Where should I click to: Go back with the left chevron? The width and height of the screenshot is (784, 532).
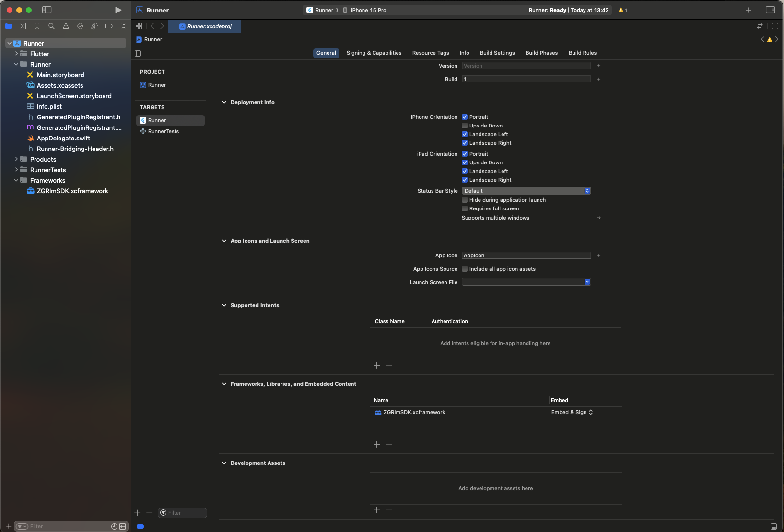tap(152, 26)
